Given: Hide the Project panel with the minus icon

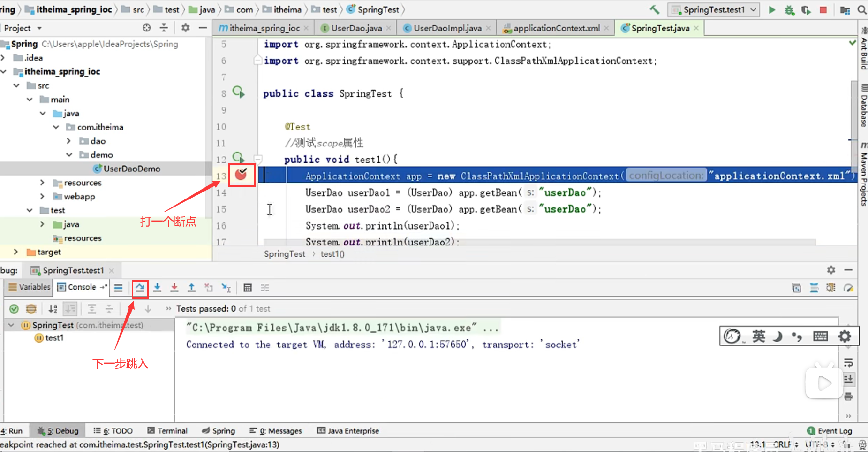Looking at the screenshot, I should point(203,28).
